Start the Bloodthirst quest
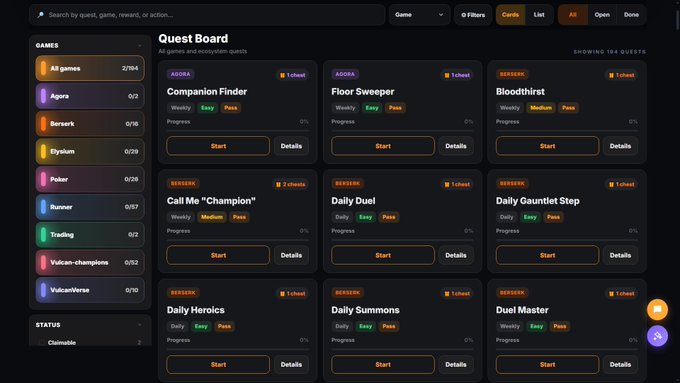The height and width of the screenshot is (383, 680). pos(547,146)
